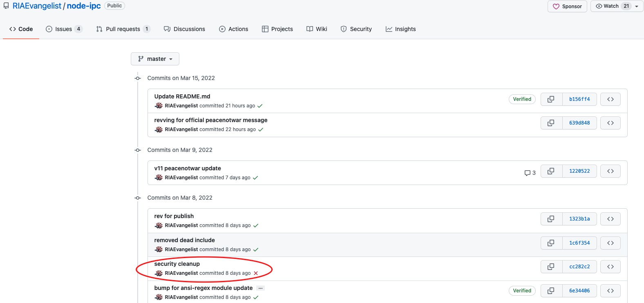Open security cleanup commit title
This screenshot has height=303, width=644.
click(x=177, y=264)
